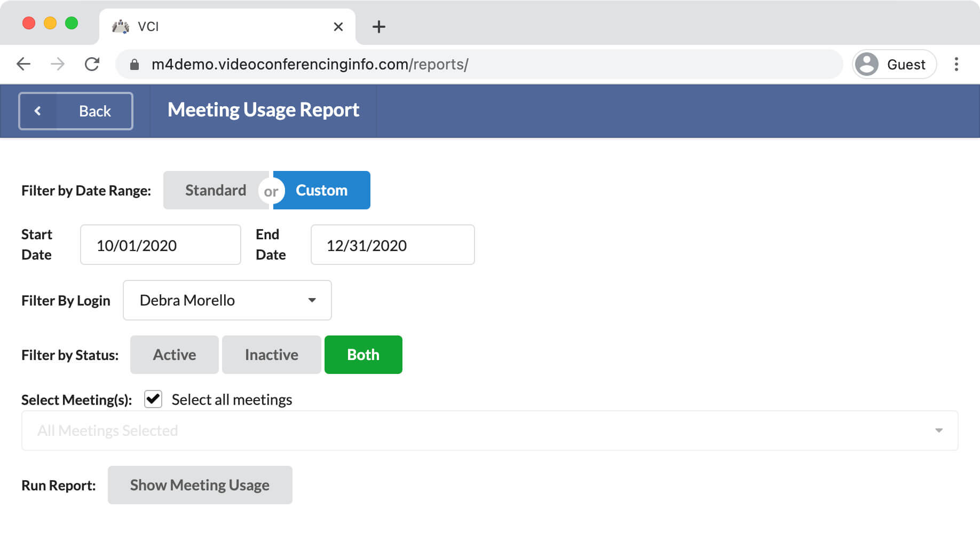Viewport: 980px width, 547px height.
Task: Click the Start Date field
Action: click(161, 245)
